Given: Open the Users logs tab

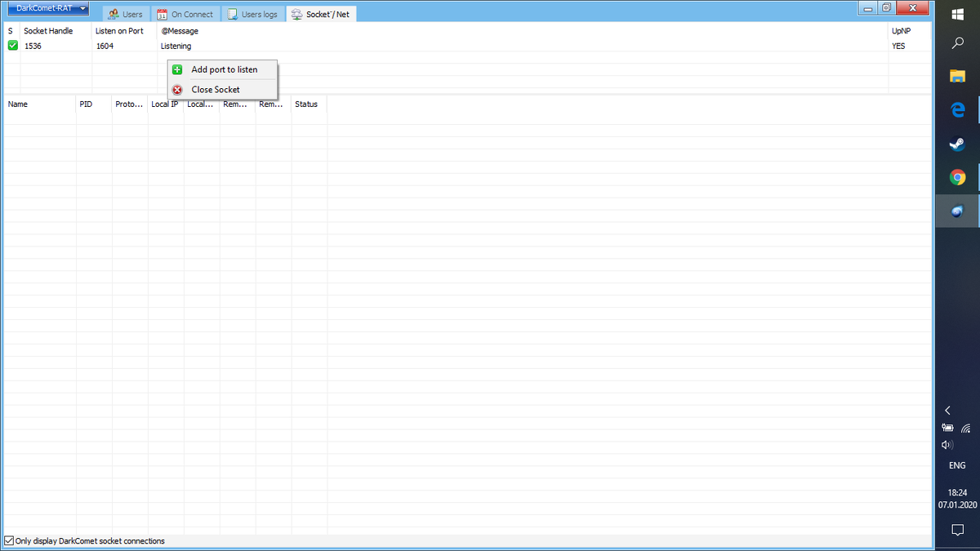Looking at the screenshot, I should click(x=252, y=14).
